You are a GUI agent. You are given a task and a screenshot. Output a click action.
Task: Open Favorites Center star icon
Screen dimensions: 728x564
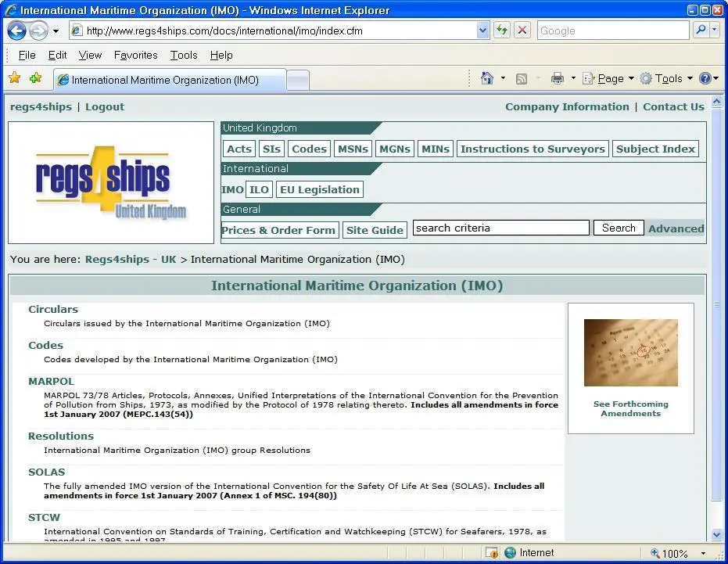14,77
